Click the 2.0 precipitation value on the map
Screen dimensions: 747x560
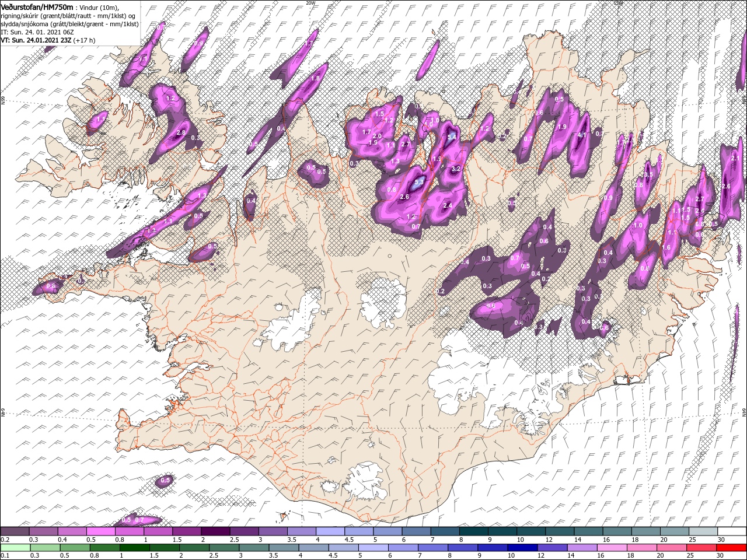tap(376, 136)
